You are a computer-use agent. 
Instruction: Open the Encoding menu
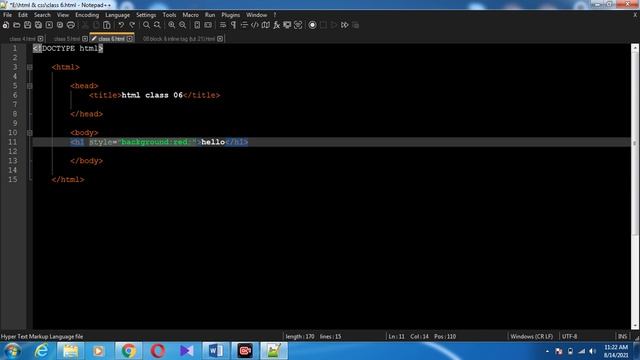tap(87, 15)
